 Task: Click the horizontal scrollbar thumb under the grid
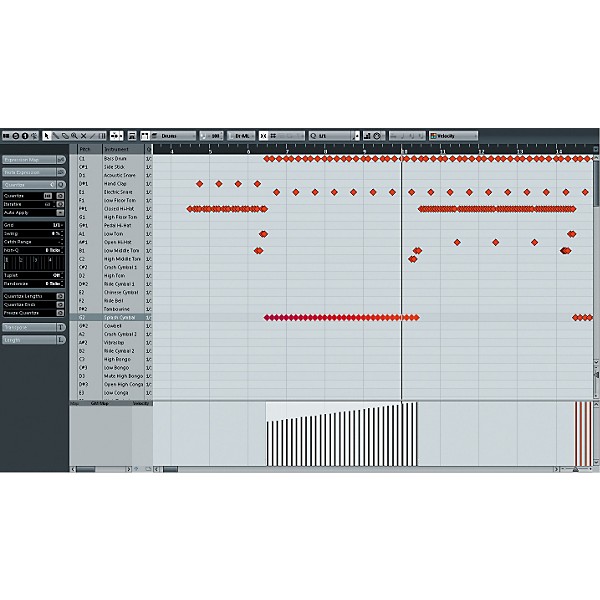[170, 470]
